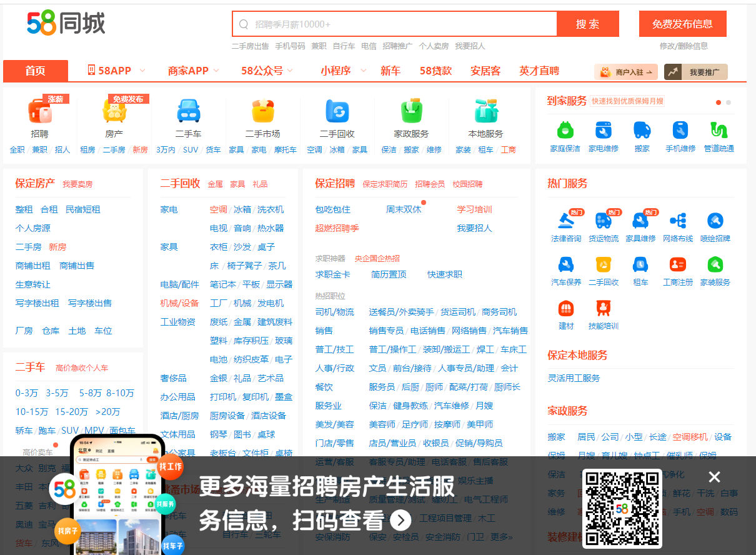This screenshot has height=555, width=756.
Task: Select the 租车 car rental service icon
Action: point(640,264)
